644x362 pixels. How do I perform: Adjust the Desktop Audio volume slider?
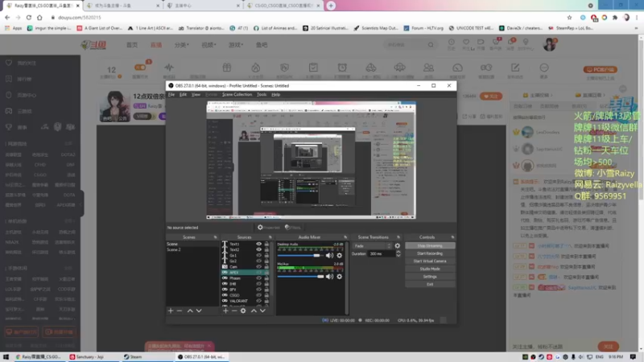[x=300, y=255]
